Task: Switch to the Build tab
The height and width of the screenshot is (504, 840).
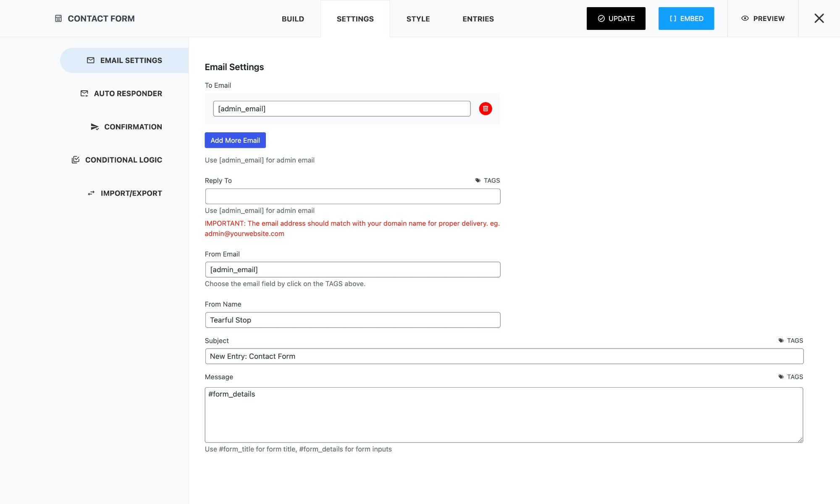Action: click(293, 19)
